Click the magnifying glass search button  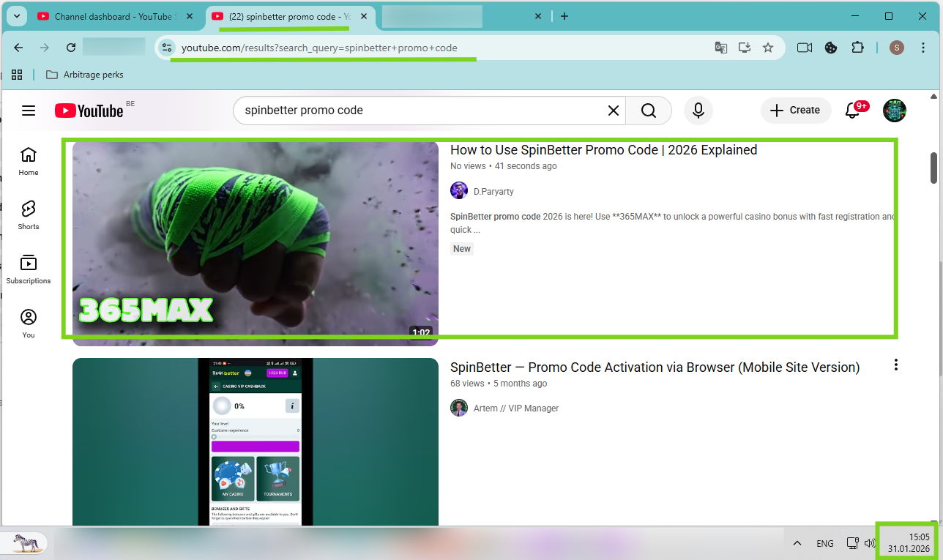coord(649,111)
